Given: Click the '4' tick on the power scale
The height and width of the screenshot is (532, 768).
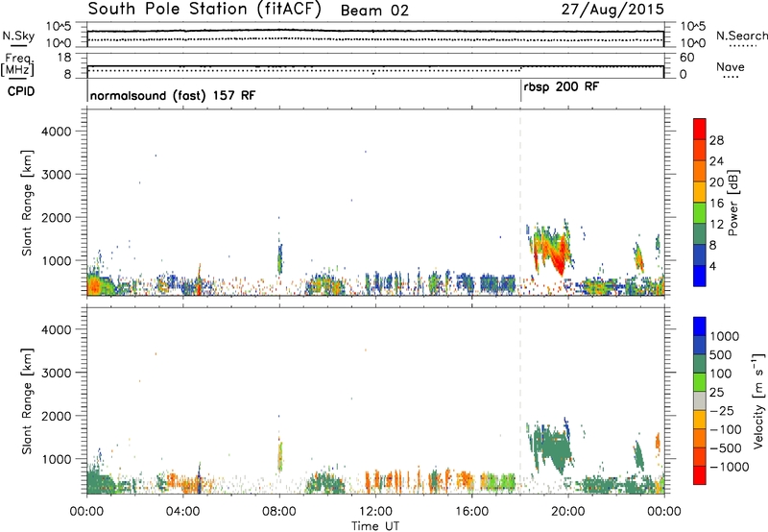Looking at the screenshot, I should tap(713, 267).
